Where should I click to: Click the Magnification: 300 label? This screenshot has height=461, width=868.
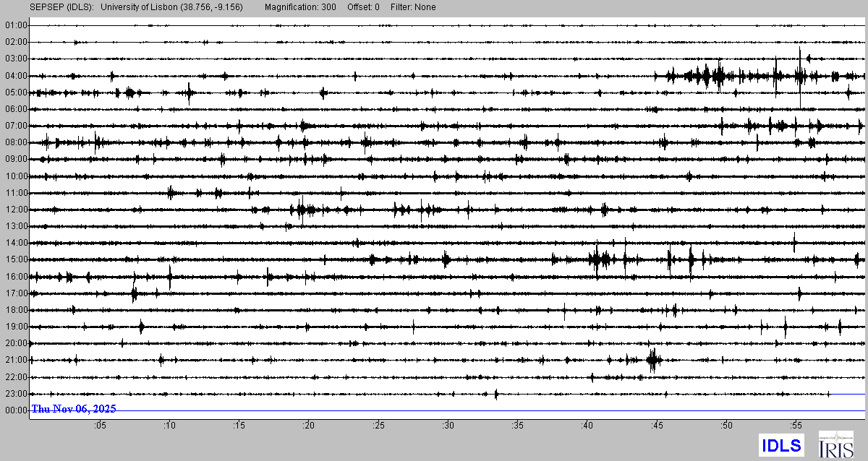pyautogui.click(x=300, y=7)
